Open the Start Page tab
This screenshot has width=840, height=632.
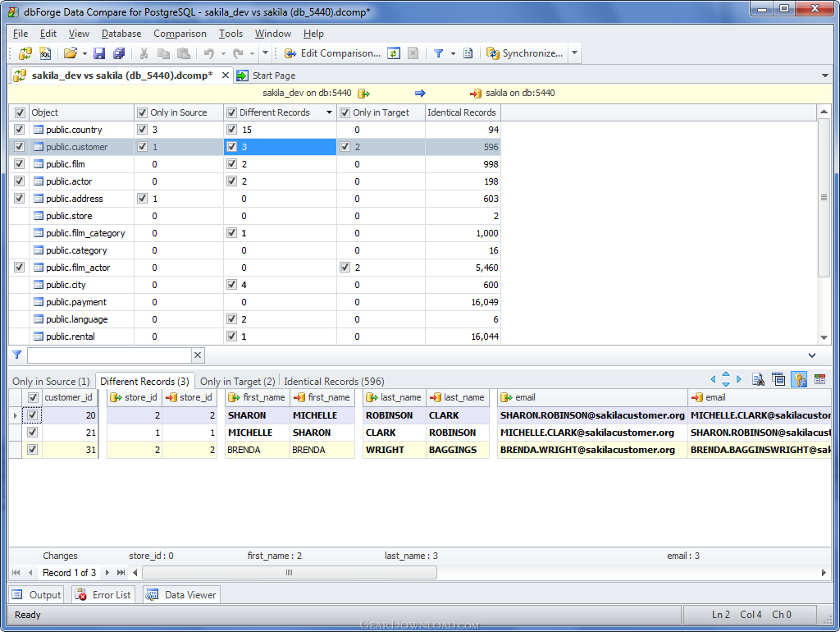tap(267, 76)
